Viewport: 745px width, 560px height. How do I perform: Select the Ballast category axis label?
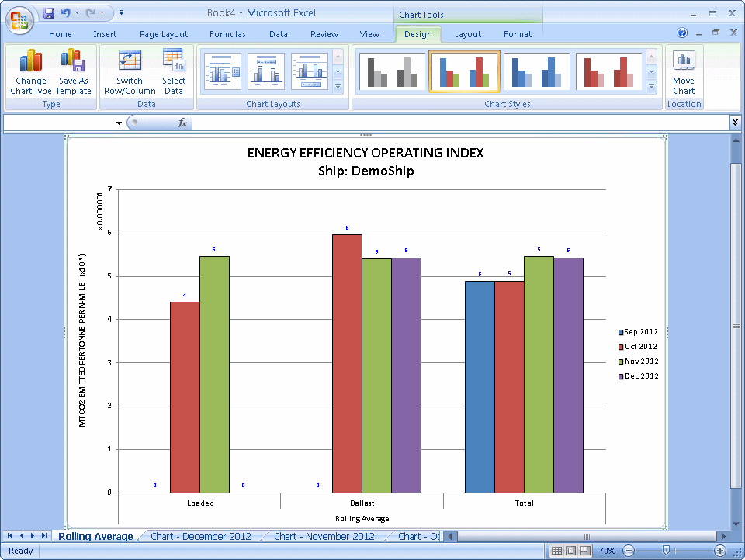pos(362,503)
